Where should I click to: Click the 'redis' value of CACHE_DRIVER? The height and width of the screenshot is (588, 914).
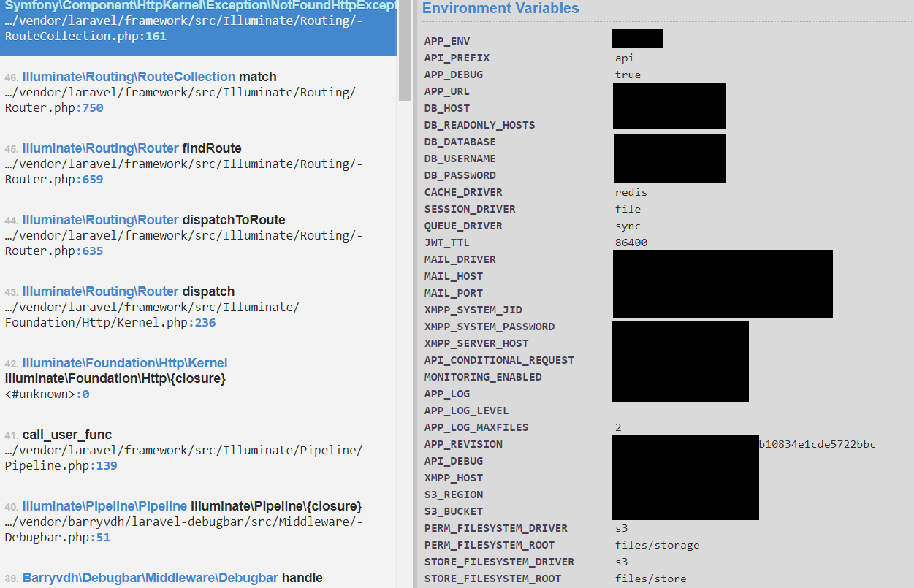631,192
